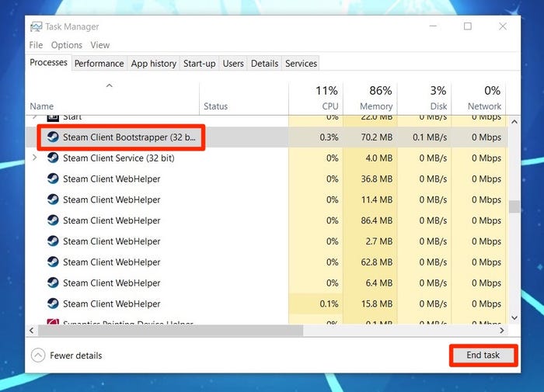544x392 pixels.
Task: Click the Steam icon beside Steam Client Service
Action: [53, 158]
